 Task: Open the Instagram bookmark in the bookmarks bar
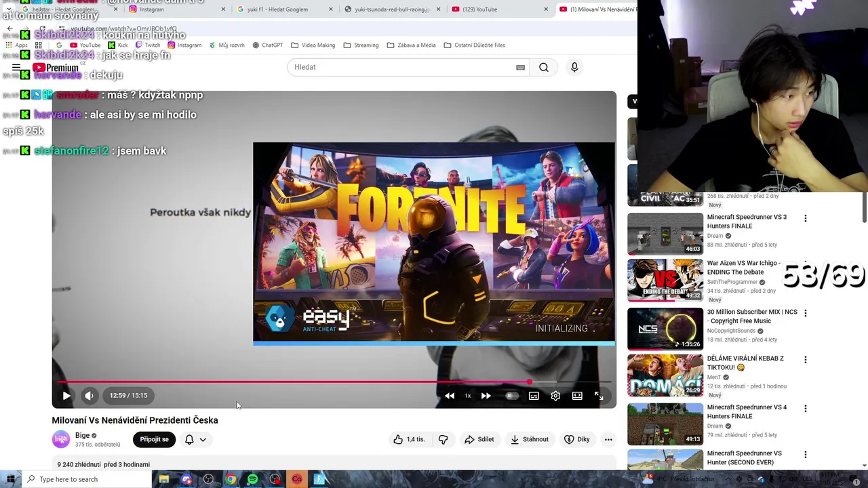184,45
